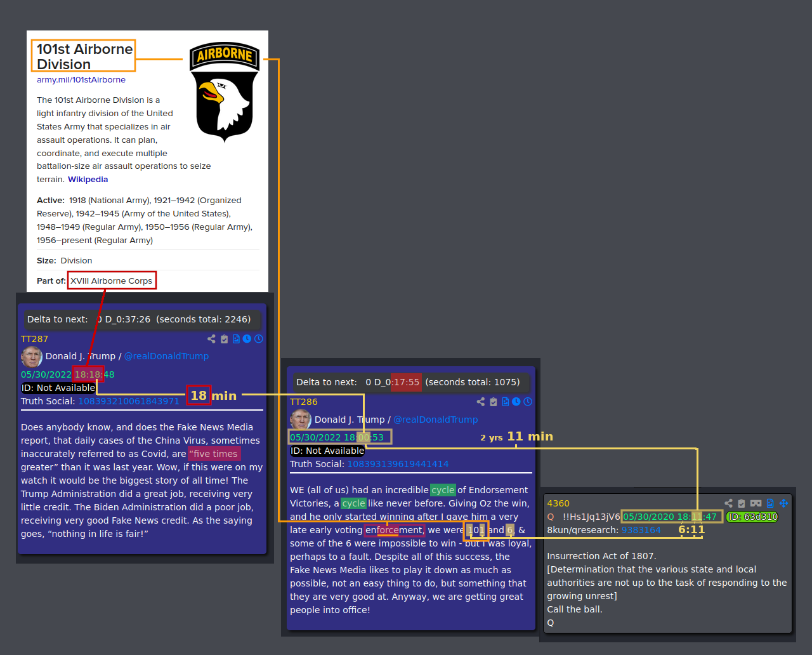Click the highlighted phrase "five times"
Viewport: 812px width, 655px height.
[x=214, y=454]
